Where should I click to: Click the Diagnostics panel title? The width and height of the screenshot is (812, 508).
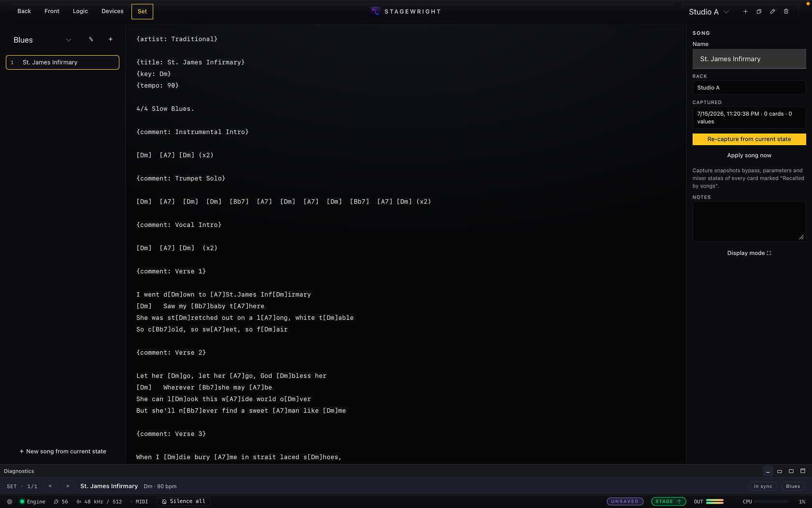pos(19,471)
